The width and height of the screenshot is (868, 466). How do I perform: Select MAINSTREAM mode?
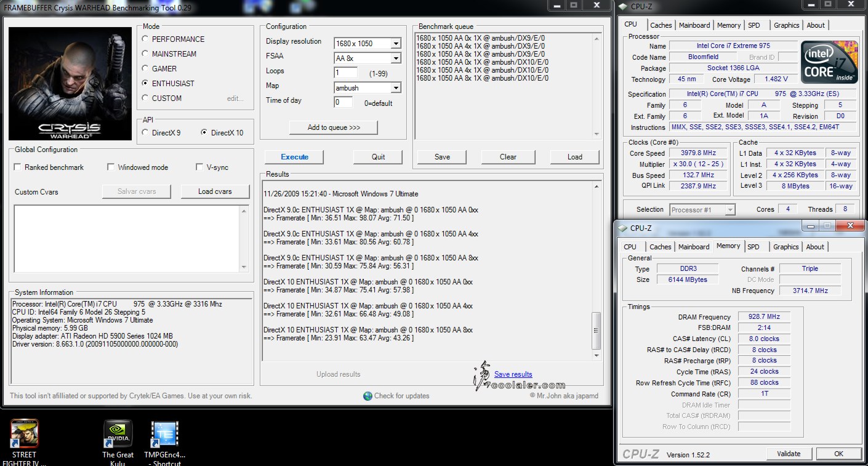coord(145,54)
